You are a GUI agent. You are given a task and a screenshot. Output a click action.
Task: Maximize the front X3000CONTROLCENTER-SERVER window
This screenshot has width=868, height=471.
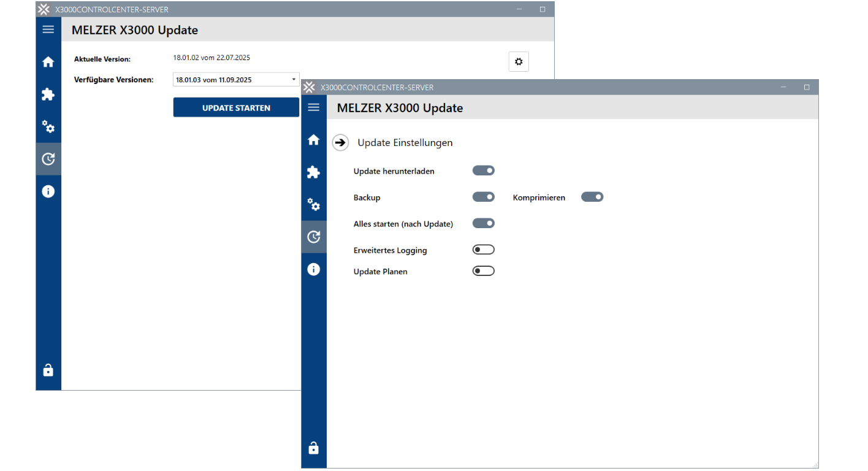point(807,87)
